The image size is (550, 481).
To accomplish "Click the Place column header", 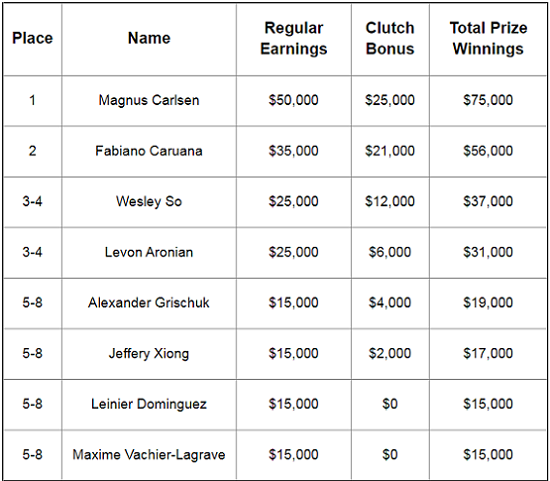I will pos(32,38).
